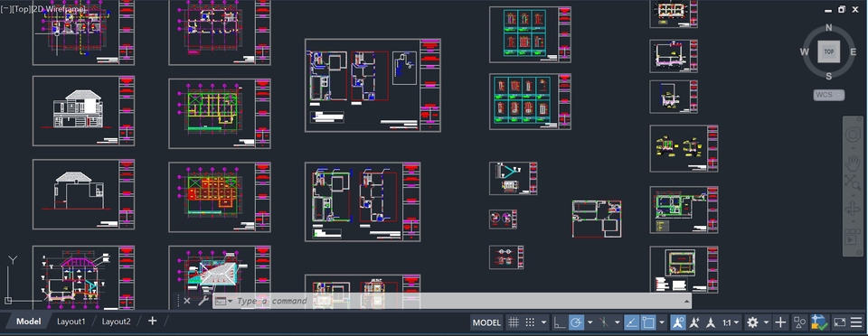
Task: Open workspace switching gear
Action: (752, 322)
